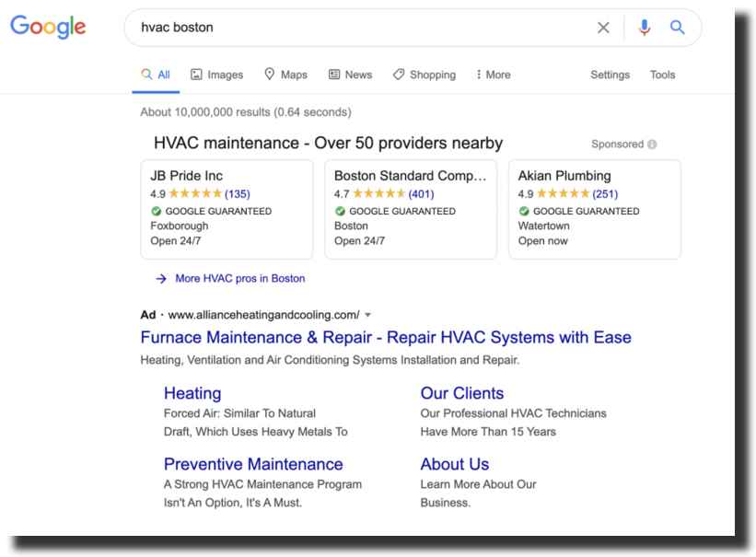
Task: Open the search Tools menu
Action: pyautogui.click(x=662, y=75)
